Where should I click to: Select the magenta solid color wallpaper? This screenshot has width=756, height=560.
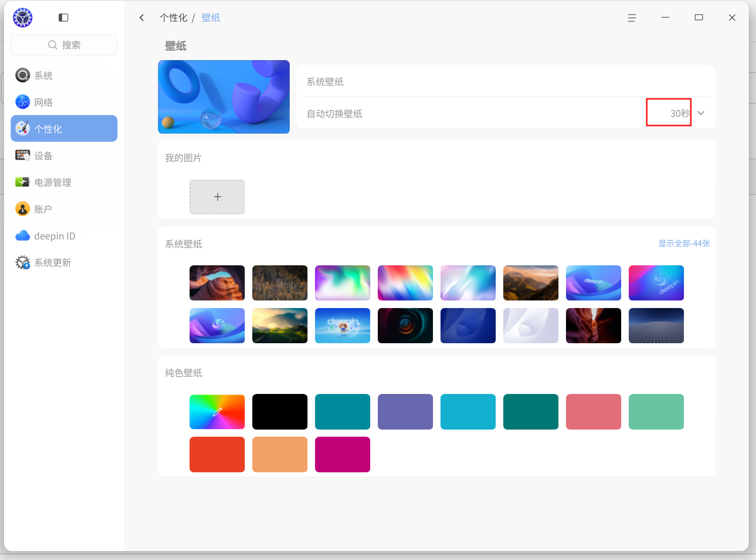[343, 454]
